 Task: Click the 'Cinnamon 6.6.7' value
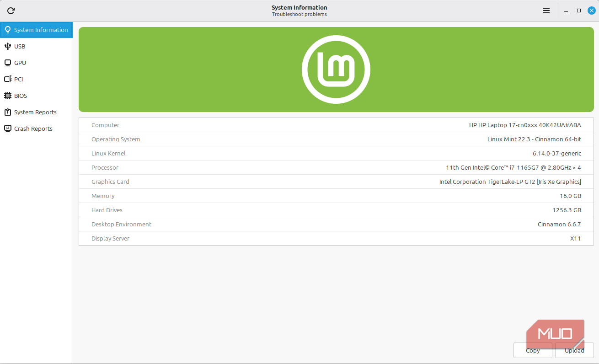(559, 224)
